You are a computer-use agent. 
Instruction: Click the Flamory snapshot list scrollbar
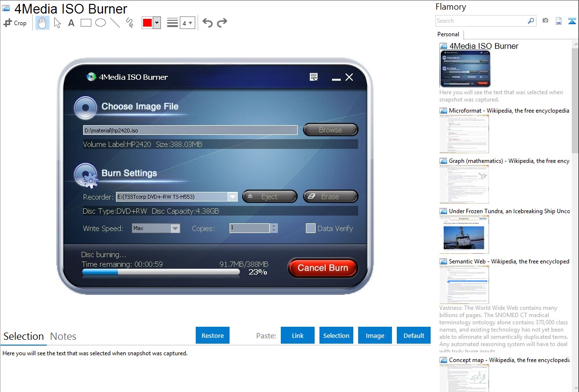(x=575, y=100)
